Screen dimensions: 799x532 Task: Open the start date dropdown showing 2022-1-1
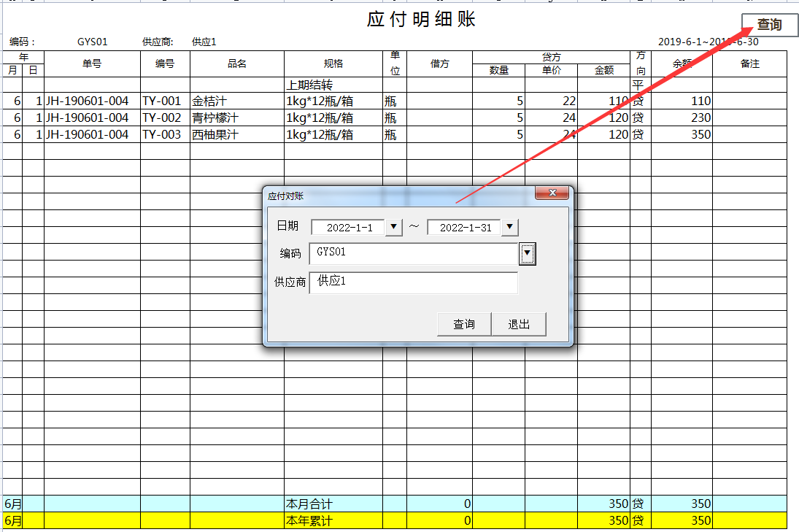[x=393, y=227]
